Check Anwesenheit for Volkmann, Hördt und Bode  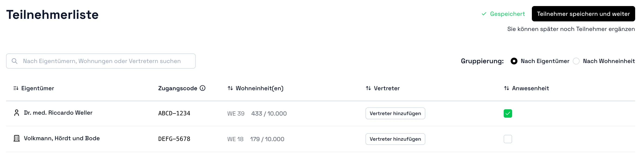tap(508, 139)
